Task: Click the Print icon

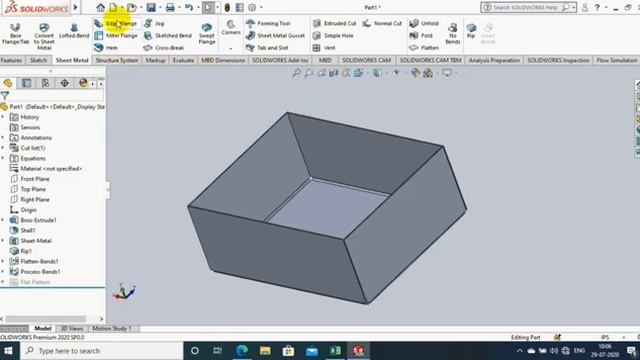Action: click(170, 7)
